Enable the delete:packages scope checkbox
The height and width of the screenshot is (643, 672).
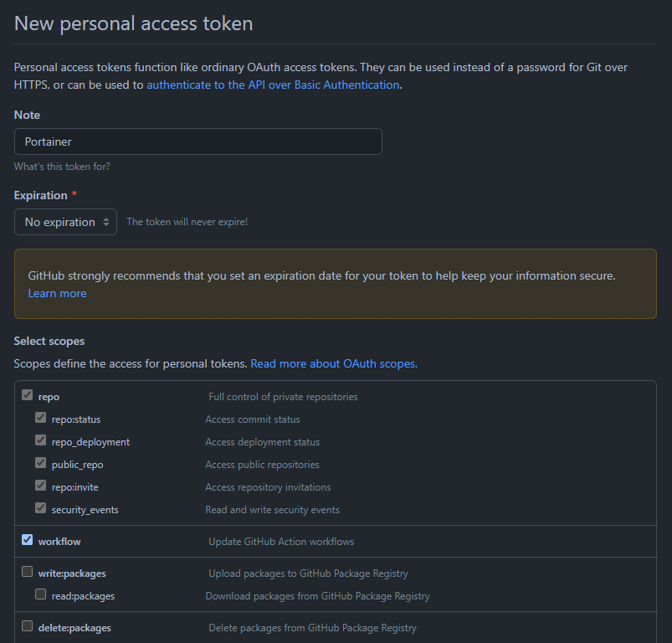(28, 626)
